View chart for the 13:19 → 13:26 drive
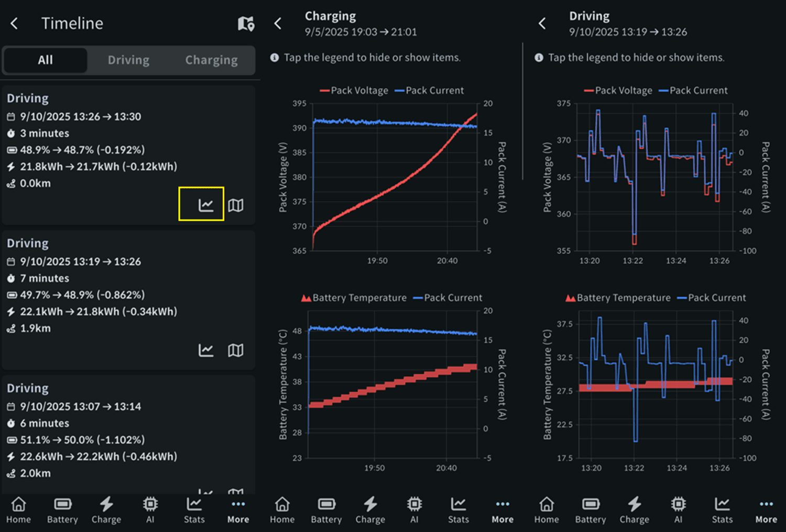The width and height of the screenshot is (786, 532). click(x=206, y=350)
